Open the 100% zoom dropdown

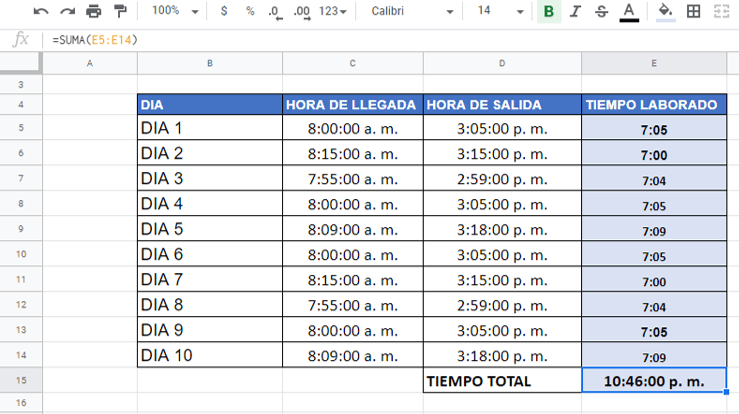175,11
